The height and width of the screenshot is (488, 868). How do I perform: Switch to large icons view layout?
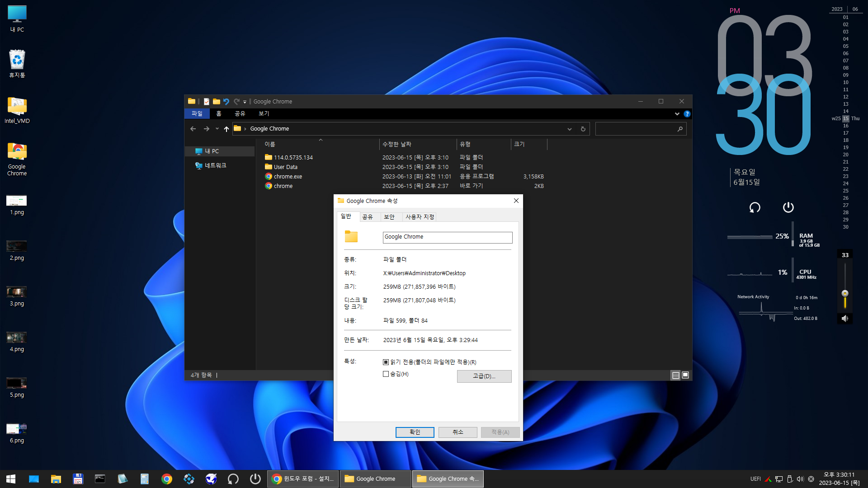[x=685, y=375]
